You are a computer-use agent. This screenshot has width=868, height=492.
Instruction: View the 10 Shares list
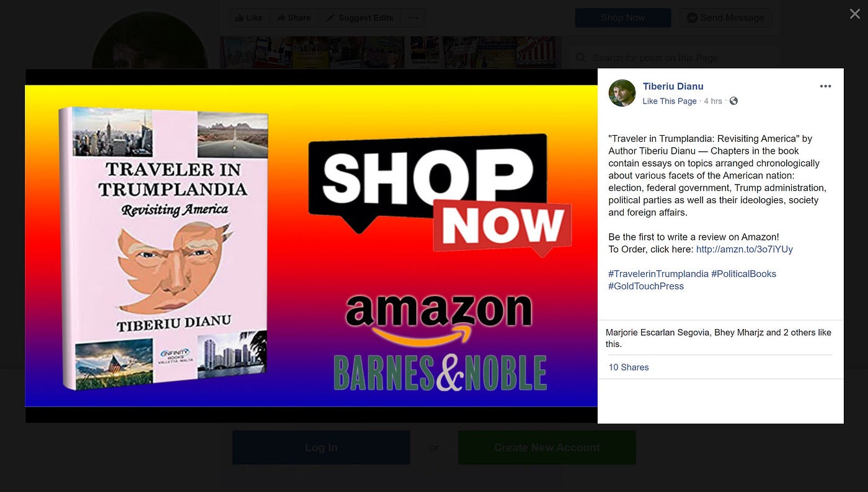coord(629,367)
